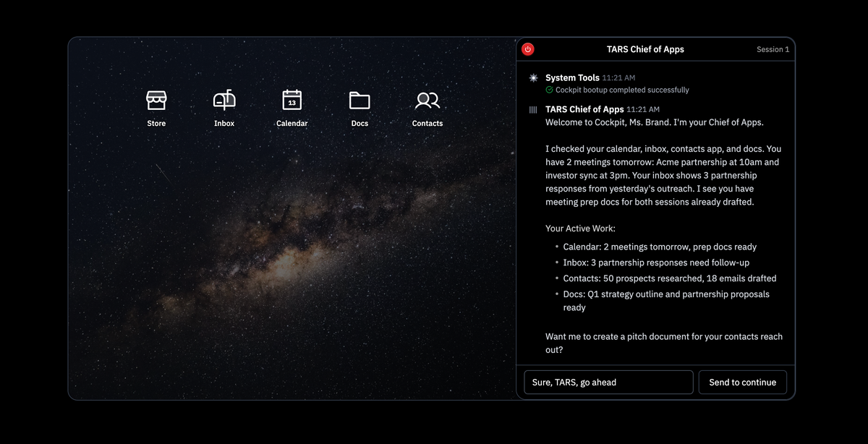Click the green bootup success checkmark
Image resolution: width=868 pixels, height=444 pixels.
tap(550, 90)
